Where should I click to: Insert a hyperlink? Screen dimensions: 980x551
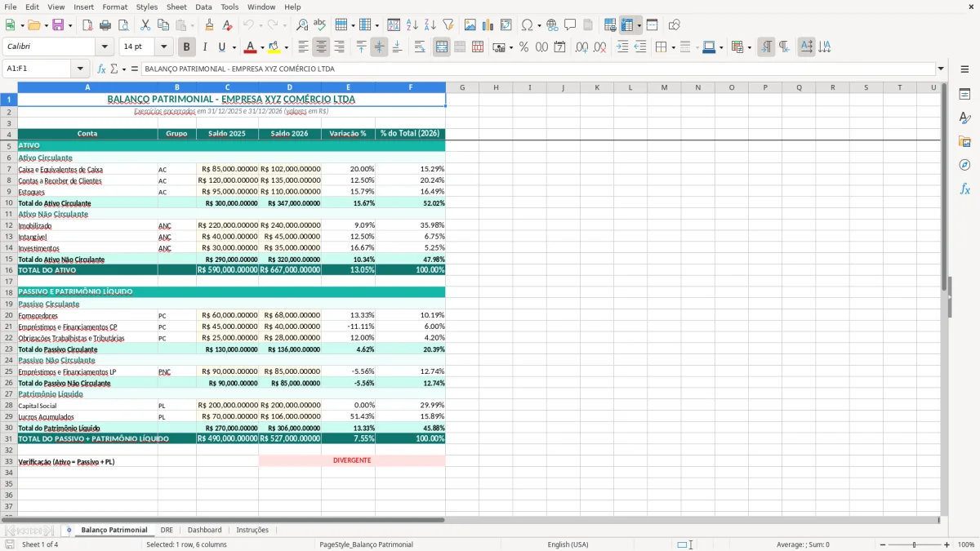(552, 25)
